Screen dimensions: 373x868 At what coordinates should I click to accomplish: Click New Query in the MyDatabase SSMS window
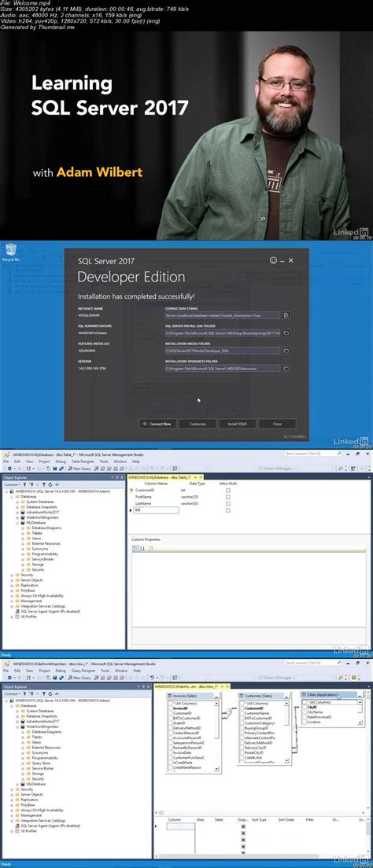(x=79, y=469)
